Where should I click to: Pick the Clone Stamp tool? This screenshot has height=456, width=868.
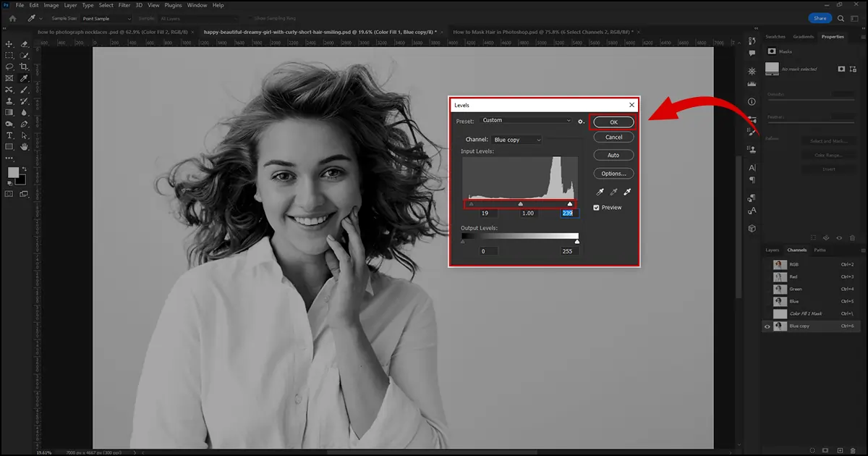click(x=9, y=101)
